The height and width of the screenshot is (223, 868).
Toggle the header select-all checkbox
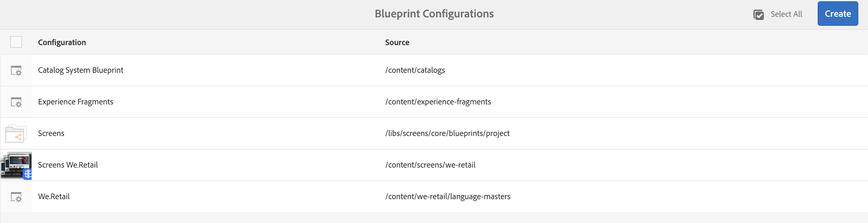(16, 42)
